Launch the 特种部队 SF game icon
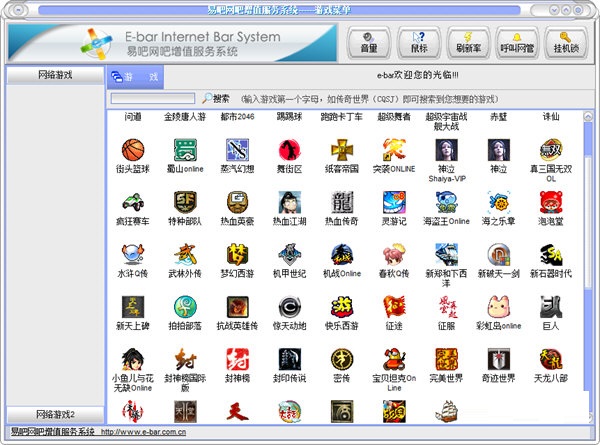Screen dimensions: 600x445 185,202
